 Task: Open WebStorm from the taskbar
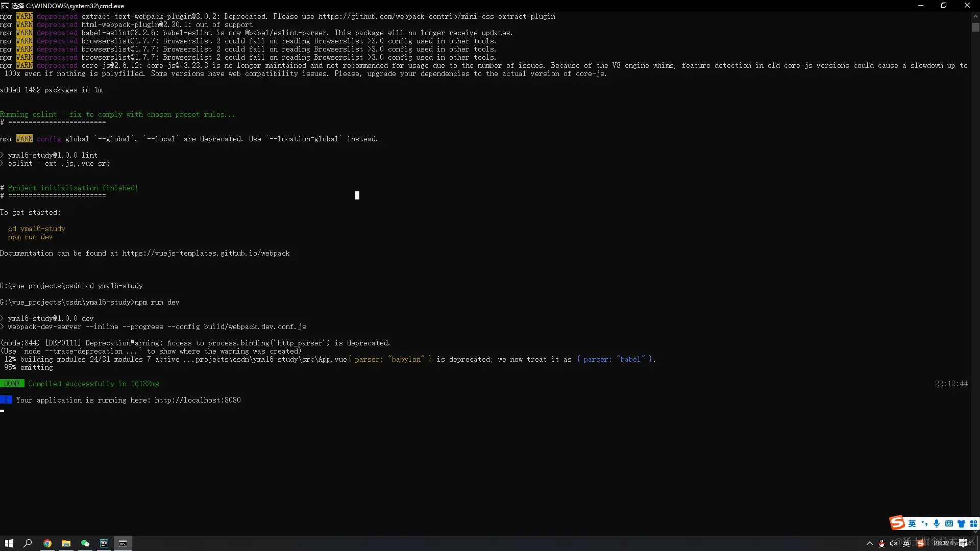pyautogui.click(x=104, y=543)
